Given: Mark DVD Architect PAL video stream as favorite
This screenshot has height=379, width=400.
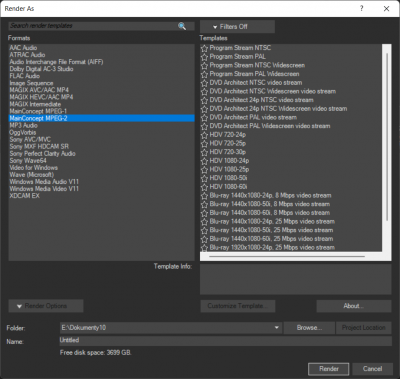Looking at the screenshot, I should (x=204, y=118).
